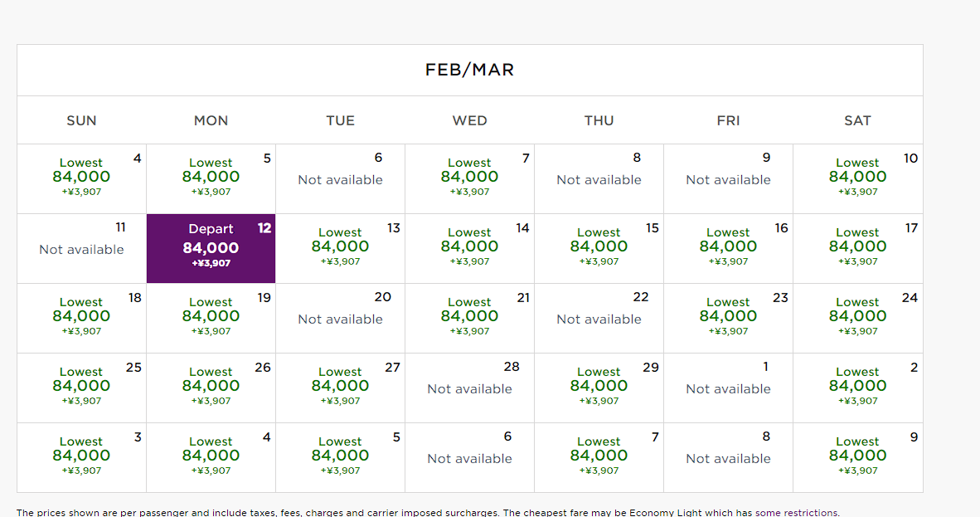Choose Saturday Feb 24 fare cell
Image resolution: width=980 pixels, height=517 pixels.
coord(858,318)
